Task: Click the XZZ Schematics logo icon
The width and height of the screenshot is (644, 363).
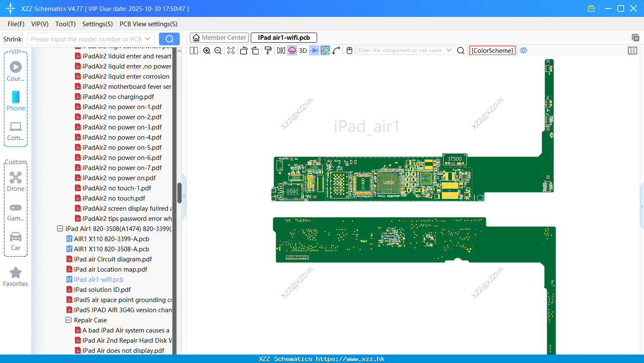Action: (x=11, y=8)
